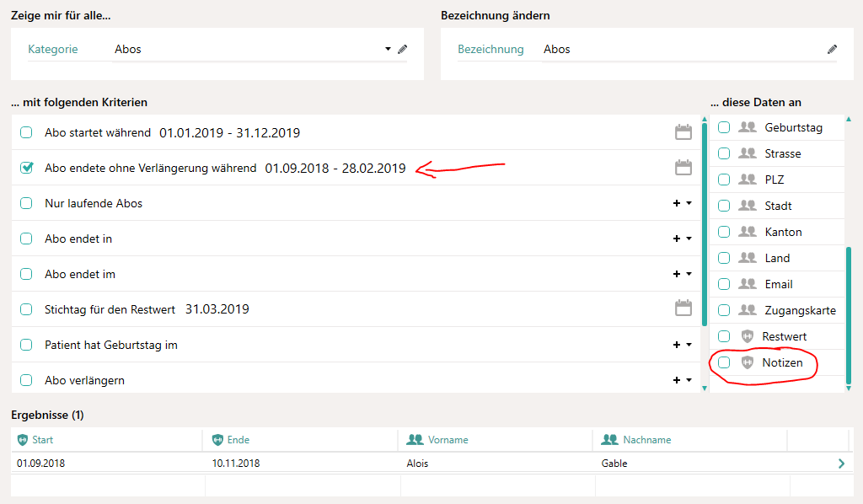
Task: Click people icon in Vorname column header
Action: pos(415,440)
